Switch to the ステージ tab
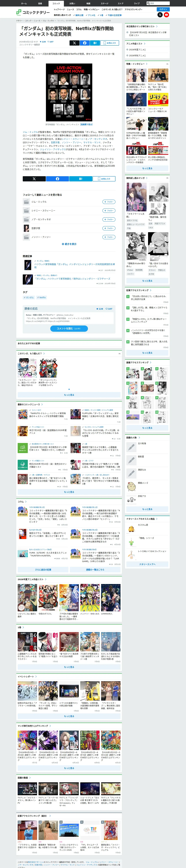186x868 pixels. click(x=105, y=3)
